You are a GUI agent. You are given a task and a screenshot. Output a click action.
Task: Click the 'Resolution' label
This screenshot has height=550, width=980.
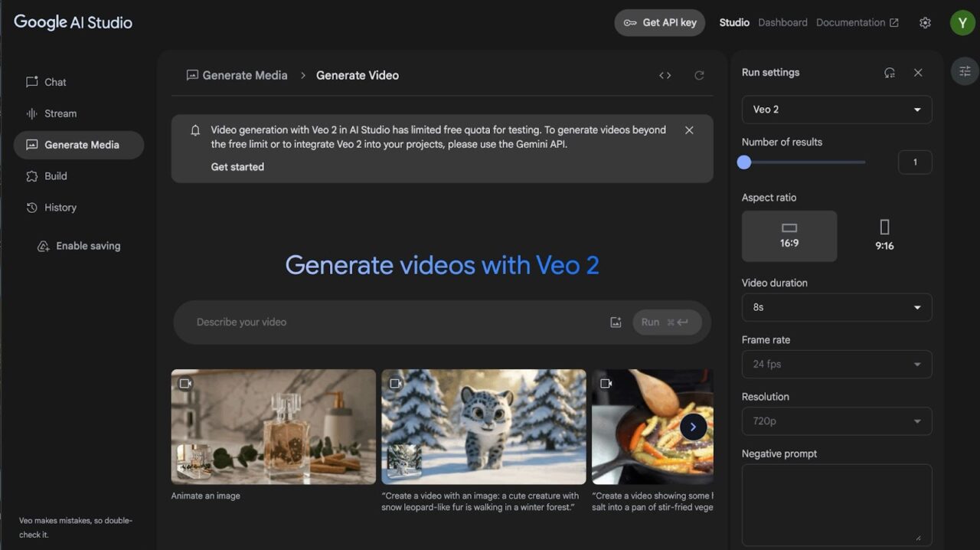point(766,397)
